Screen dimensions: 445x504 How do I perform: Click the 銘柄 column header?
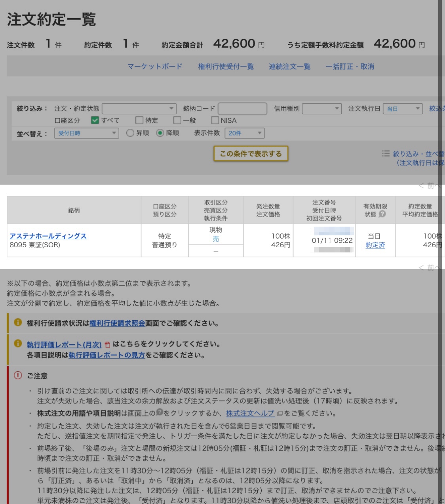[74, 210]
